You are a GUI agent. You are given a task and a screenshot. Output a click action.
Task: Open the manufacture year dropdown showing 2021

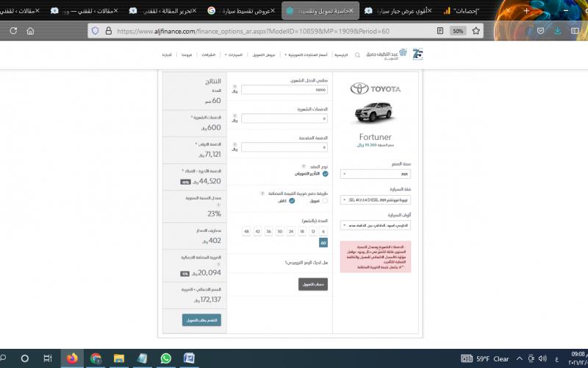click(376, 174)
